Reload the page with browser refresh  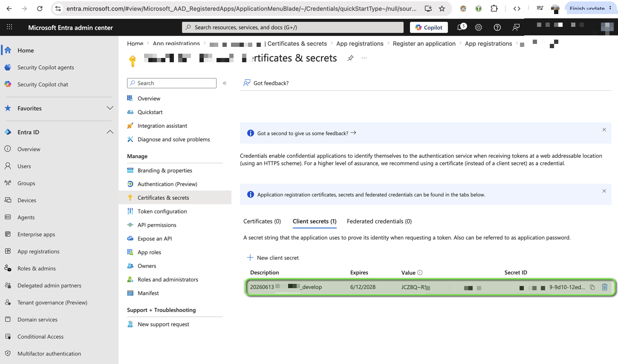[40, 9]
